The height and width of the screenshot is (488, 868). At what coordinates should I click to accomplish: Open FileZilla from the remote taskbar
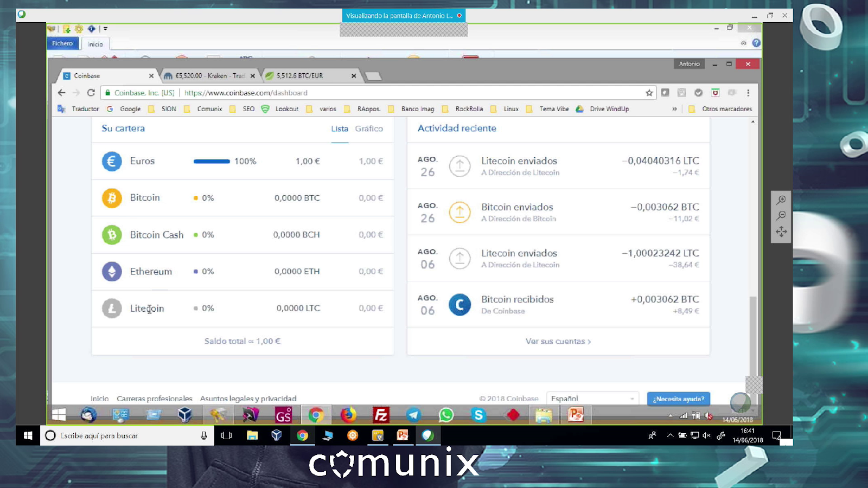381,415
